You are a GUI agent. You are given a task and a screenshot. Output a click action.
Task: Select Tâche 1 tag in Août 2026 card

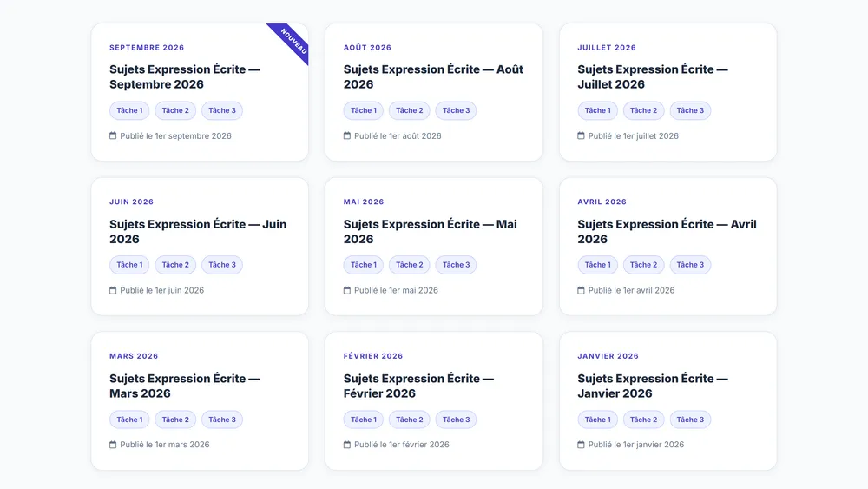click(x=363, y=110)
